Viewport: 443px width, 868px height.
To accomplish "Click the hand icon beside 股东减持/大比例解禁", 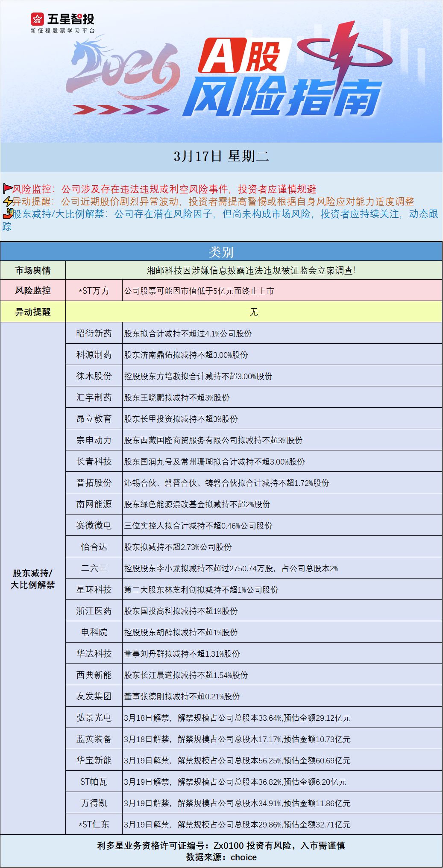I will click(x=7, y=213).
